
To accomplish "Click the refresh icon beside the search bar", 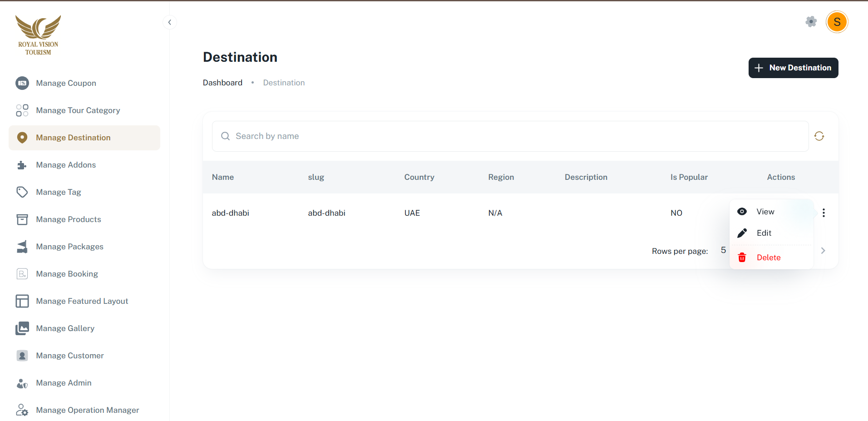I will click(819, 136).
